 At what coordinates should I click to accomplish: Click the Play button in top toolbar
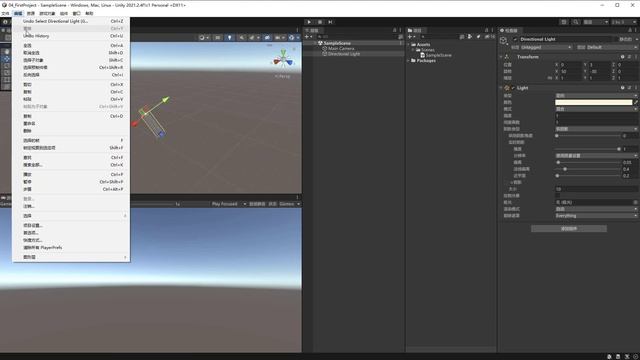click(309, 22)
